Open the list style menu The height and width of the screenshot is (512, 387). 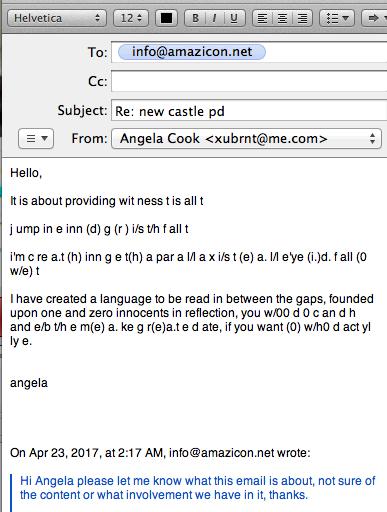[x=337, y=18]
